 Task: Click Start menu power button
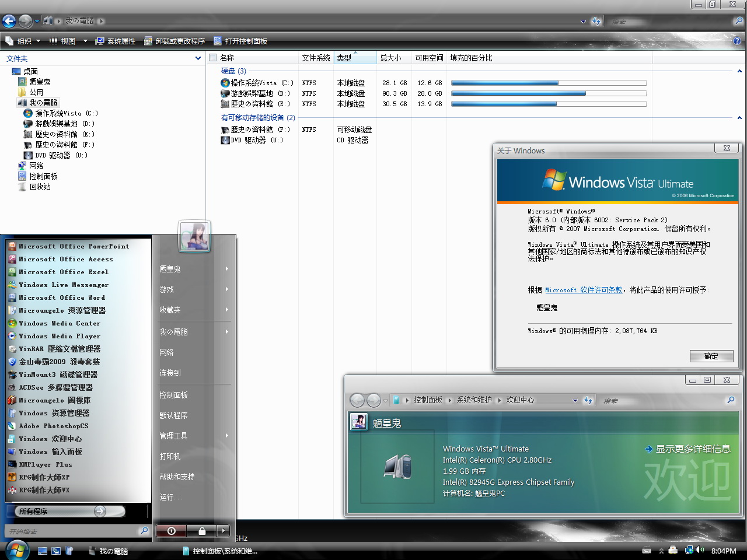click(x=171, y=531)
